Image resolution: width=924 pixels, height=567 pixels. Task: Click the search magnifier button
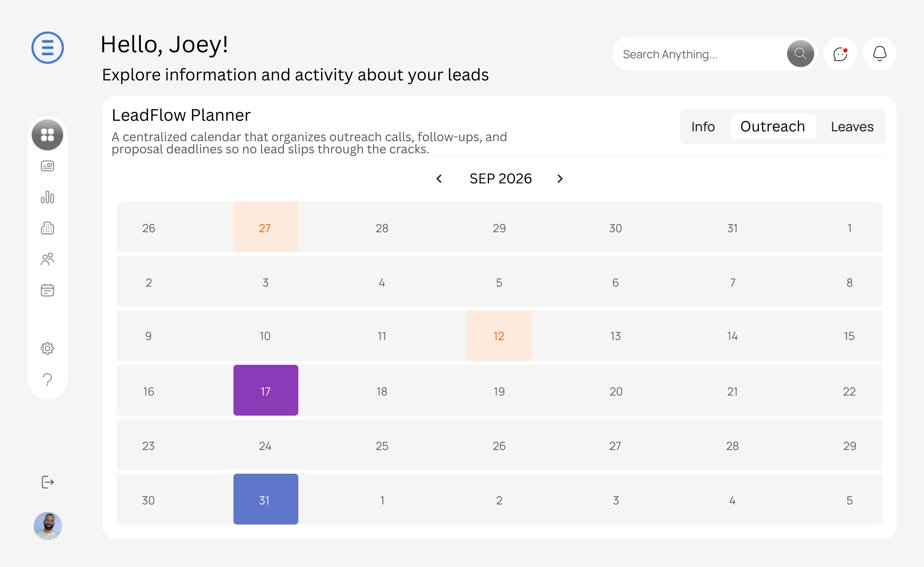tap(800, 54)
